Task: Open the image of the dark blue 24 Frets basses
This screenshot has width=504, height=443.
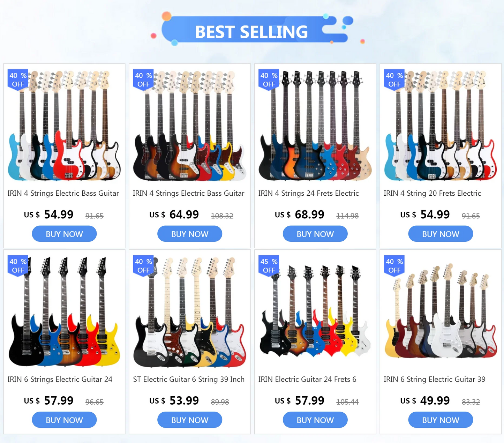Action: coord(315,126)
